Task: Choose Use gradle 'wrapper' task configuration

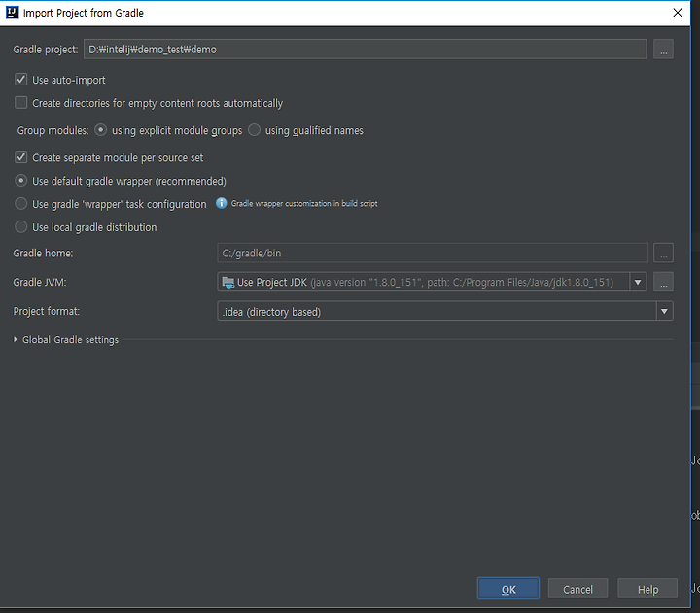Action: (x=21, y=203)
